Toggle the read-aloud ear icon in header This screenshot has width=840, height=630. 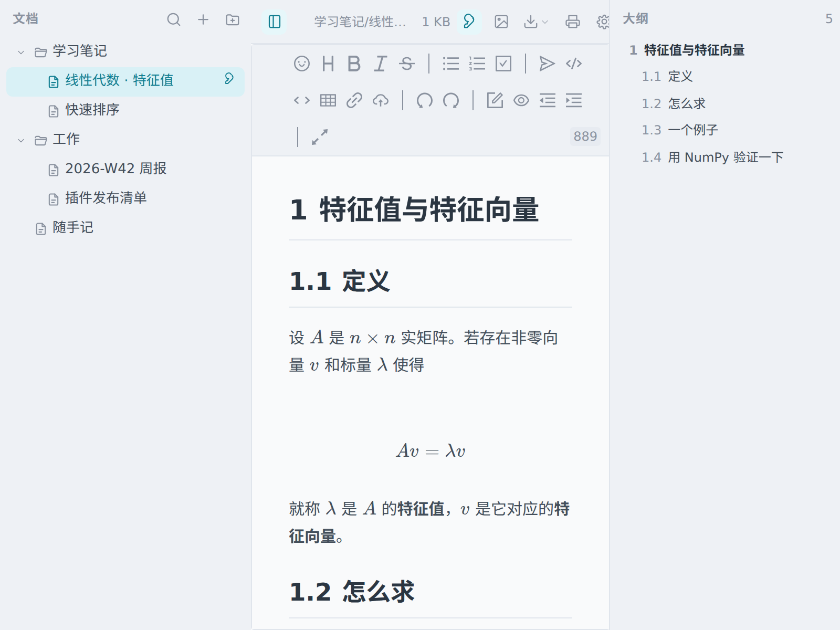click(x=469, y=22)
